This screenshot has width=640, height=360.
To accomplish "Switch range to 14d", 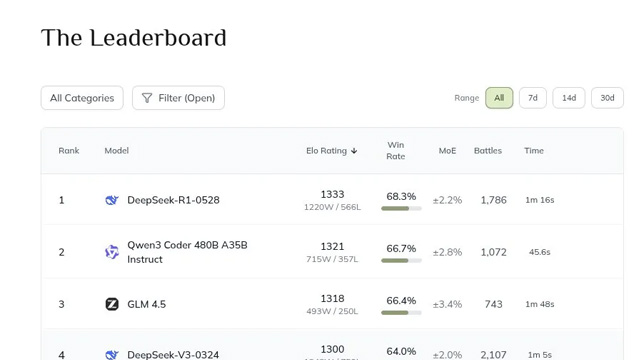I will click(569, 98).
